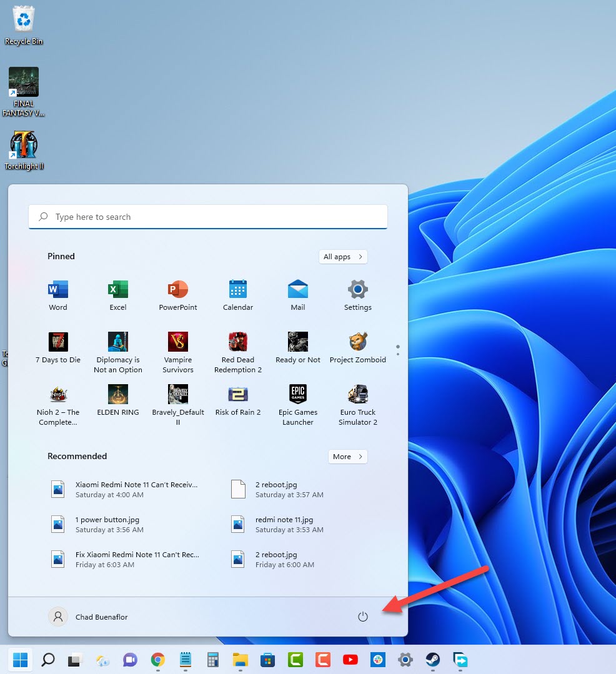This screenshot has width=616, height=674.
Task: Open the Calendar app
Action: coord(238,295)
